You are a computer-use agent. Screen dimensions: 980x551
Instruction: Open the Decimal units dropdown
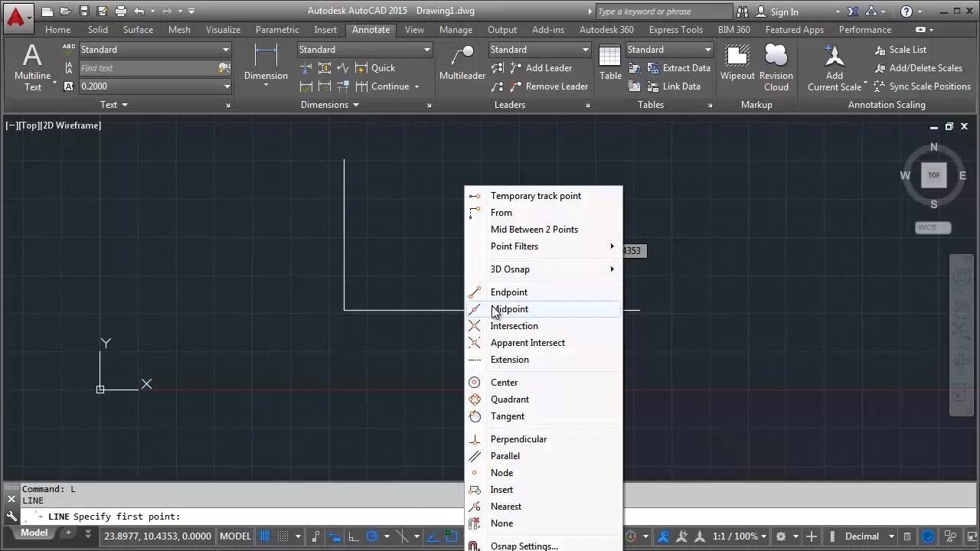click(x=867, y=536)
